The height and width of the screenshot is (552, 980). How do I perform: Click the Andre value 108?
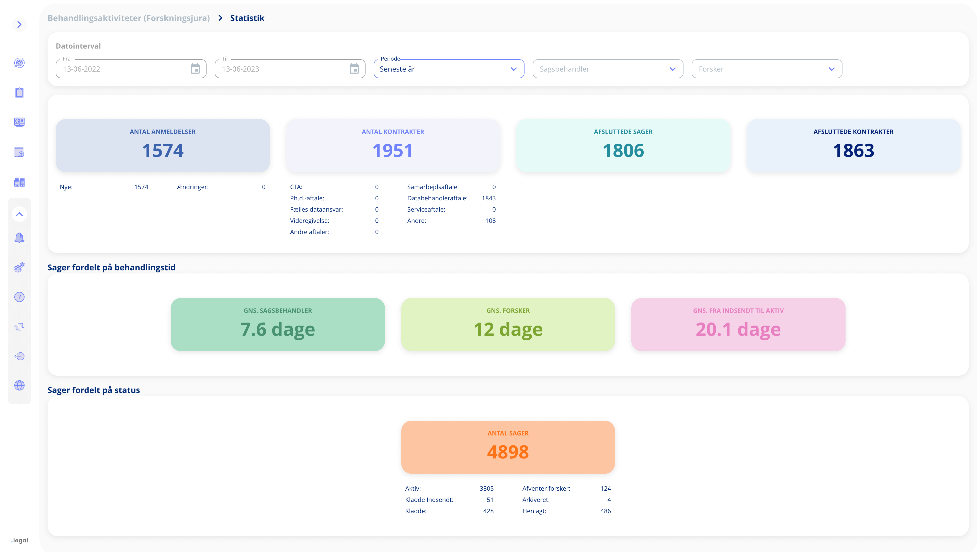point(490,221)
